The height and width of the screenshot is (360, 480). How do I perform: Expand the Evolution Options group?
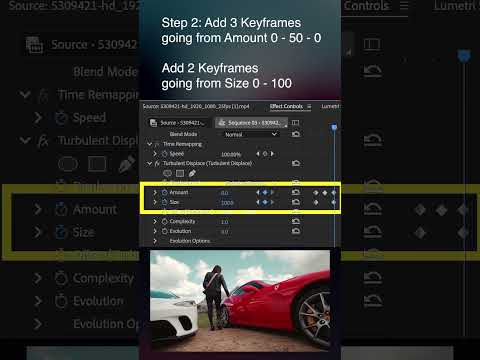point(155,241)
